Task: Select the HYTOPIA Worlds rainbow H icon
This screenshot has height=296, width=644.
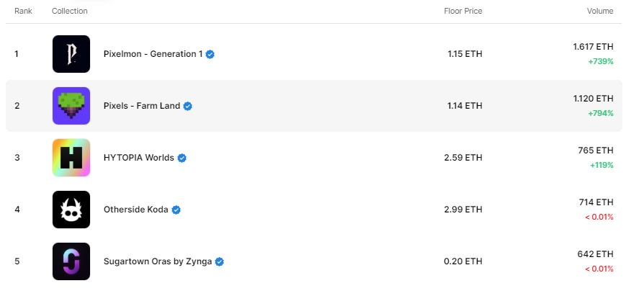Action: click(x=71, y=158)
